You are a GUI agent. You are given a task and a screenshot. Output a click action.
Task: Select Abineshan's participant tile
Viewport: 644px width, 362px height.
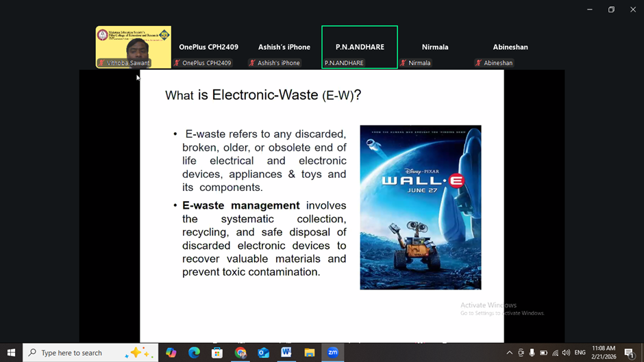(x=510, y=47)
